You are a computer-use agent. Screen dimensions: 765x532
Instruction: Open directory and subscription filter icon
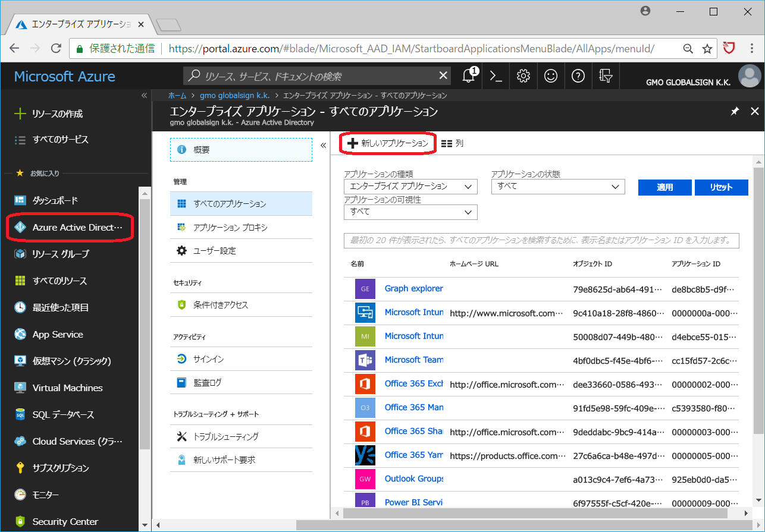click(x=606, y=76)
